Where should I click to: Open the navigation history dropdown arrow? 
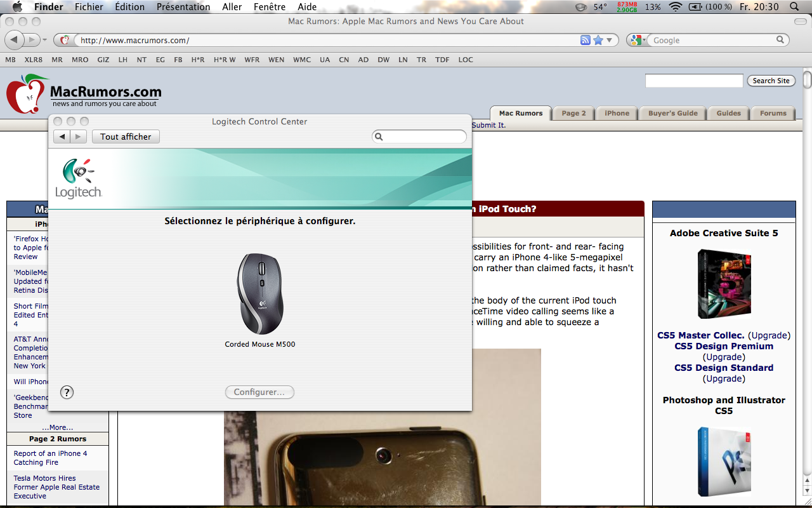[x=45, y=40]
